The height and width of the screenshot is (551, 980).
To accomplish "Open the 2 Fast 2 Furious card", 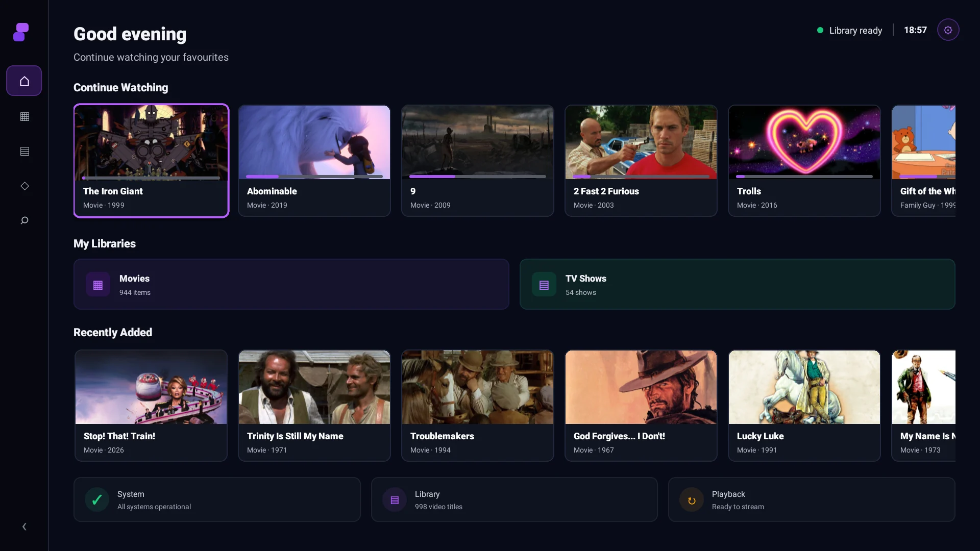I will [641, 161].
